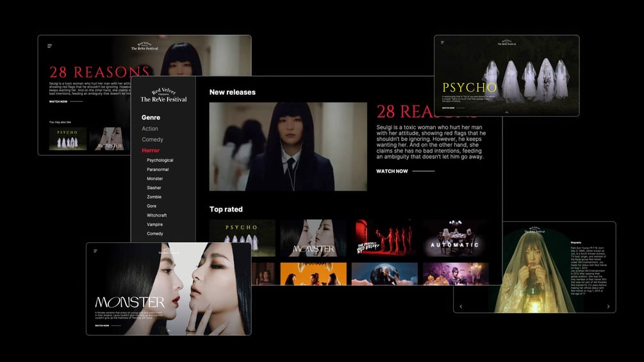
Task: Open the Vampire subgenre
Action: pos(155,224)
